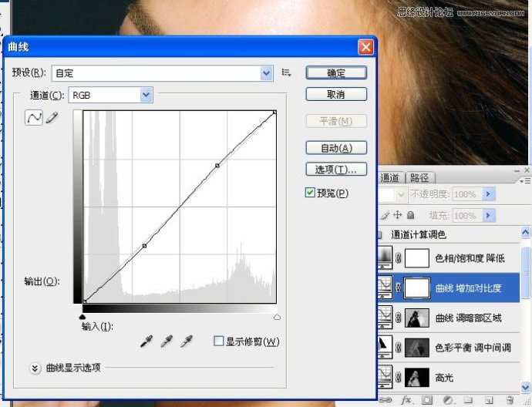The image size is (532, 407).
Task: Click the white point input slider
Action: coord(277,316)
